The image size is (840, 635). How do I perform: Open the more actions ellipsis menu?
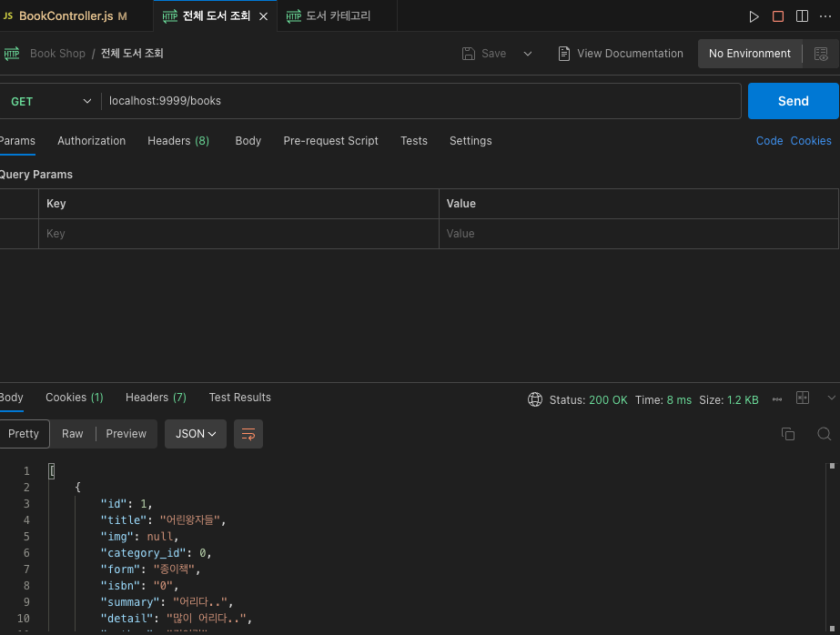pyautogui.click(x=825, y=16)
